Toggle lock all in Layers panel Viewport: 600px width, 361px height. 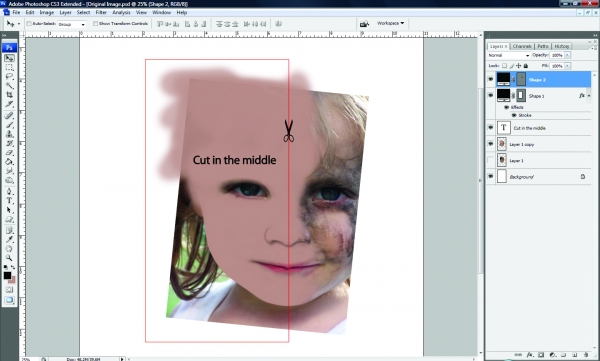(526, 66)
